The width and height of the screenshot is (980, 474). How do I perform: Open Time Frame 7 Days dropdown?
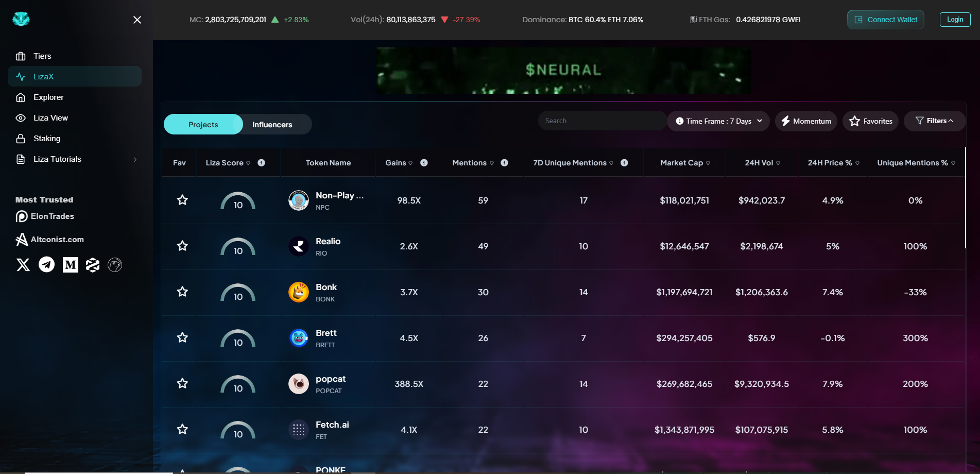pyautogui.click(x=718, y=121)
